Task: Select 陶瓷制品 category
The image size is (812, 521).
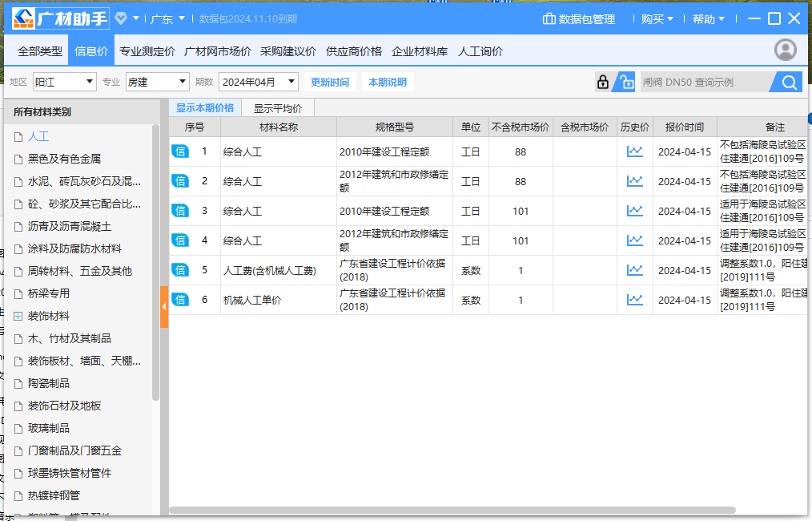Action: [x=49, y=383]
